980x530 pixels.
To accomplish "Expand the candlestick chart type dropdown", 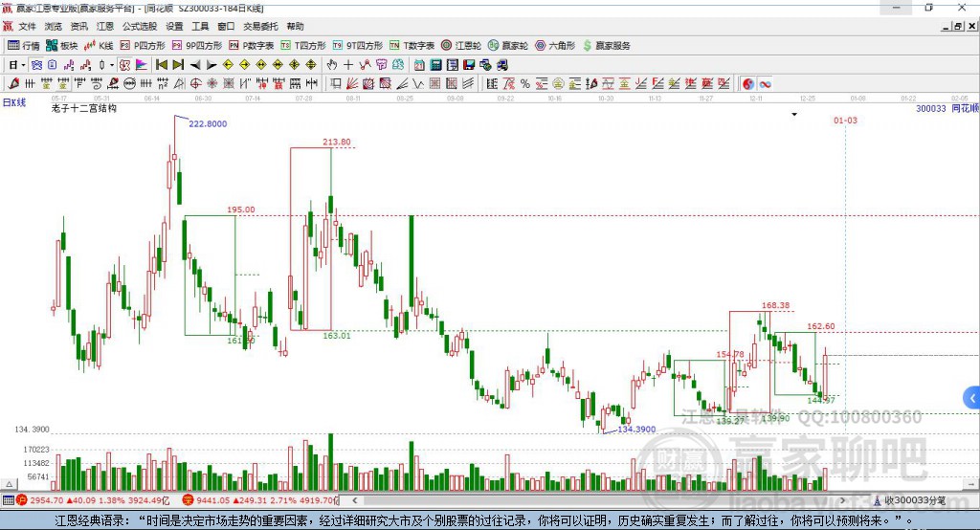I will 112,65.
